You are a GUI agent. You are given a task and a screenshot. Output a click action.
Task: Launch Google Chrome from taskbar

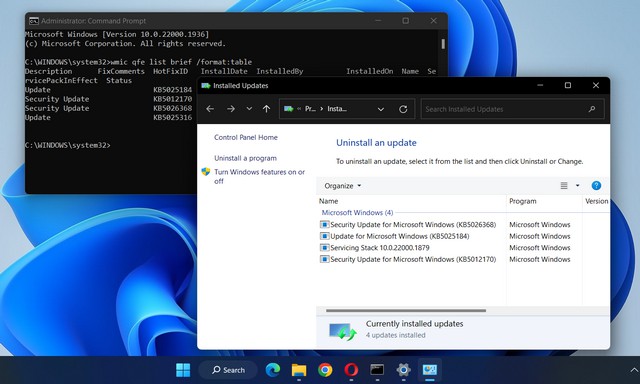(x=325, y=370)
